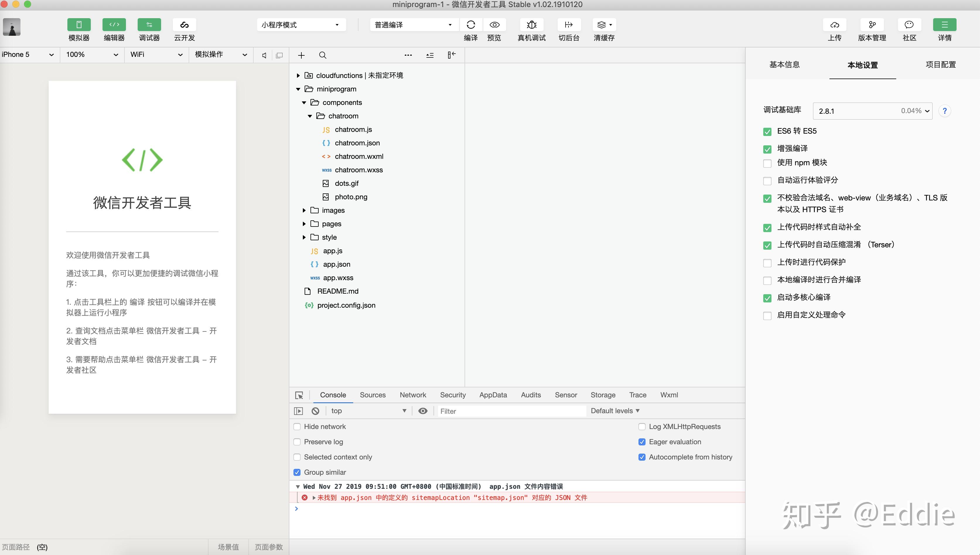The height and width of the screenshot is (555, 980).
Task: Switch to the 项目配置 tab
Action: point(941,65)
